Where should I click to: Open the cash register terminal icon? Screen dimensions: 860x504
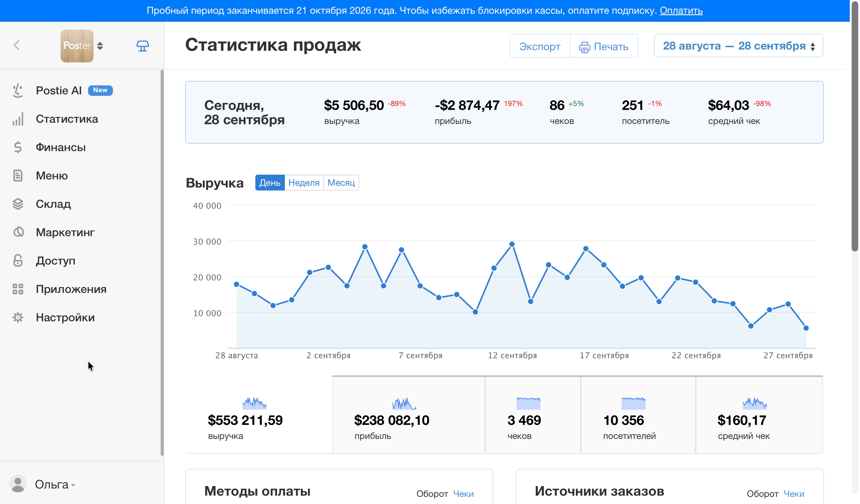[x=143, y=46]
